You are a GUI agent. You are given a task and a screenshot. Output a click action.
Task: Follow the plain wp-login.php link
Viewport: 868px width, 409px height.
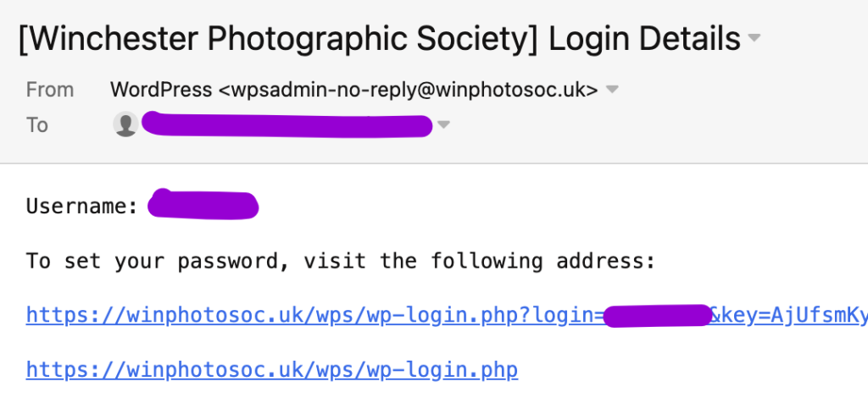[x=271, y=370]
